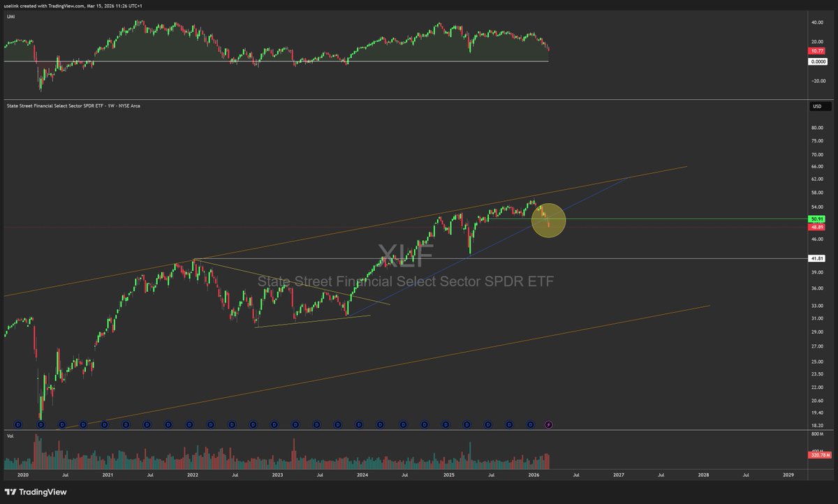Click the 54.00 price scale label
This screenshot has height=504, width=838.
click(x=818, y=207)
